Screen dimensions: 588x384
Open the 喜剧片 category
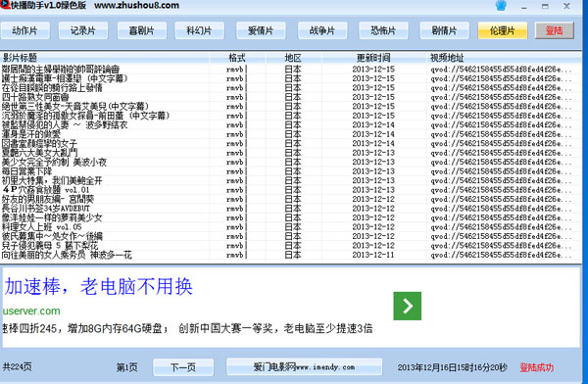142,30
